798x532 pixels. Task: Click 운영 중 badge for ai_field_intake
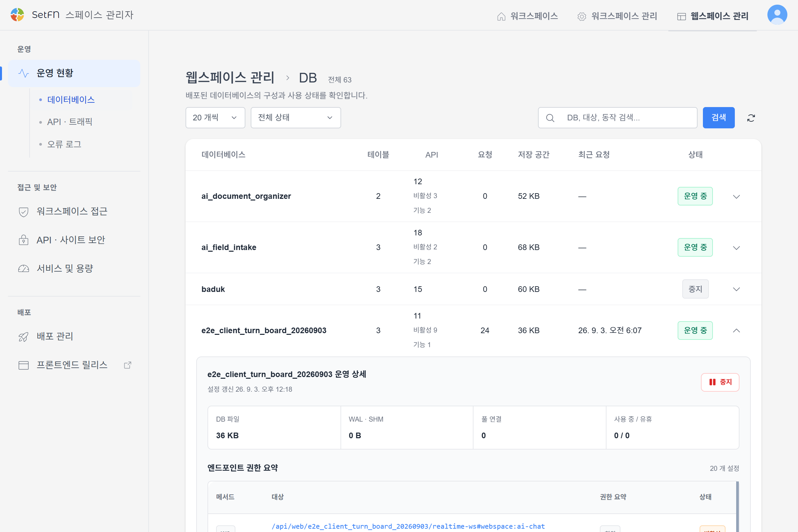pyautogui.click(x=695, y=247)
